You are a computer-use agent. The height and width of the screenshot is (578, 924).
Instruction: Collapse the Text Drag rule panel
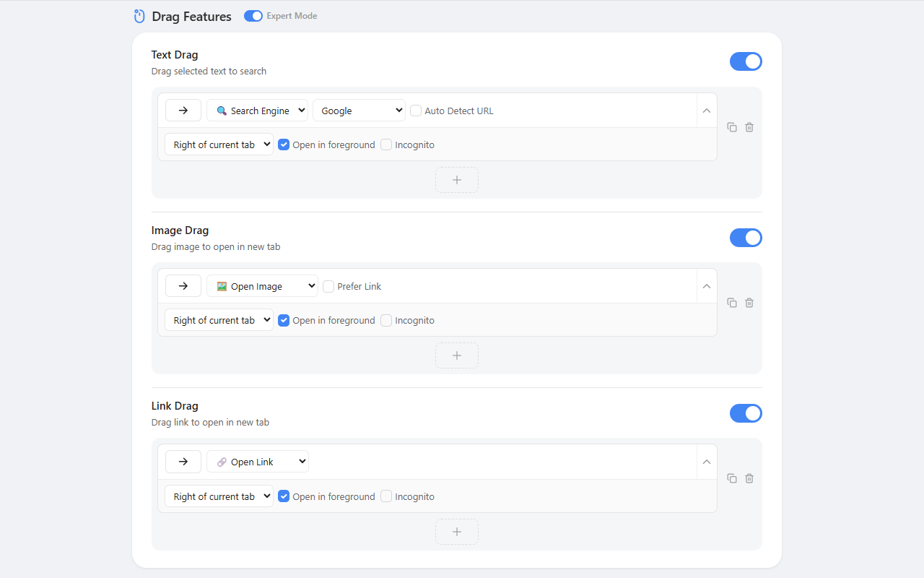point(707,111)
